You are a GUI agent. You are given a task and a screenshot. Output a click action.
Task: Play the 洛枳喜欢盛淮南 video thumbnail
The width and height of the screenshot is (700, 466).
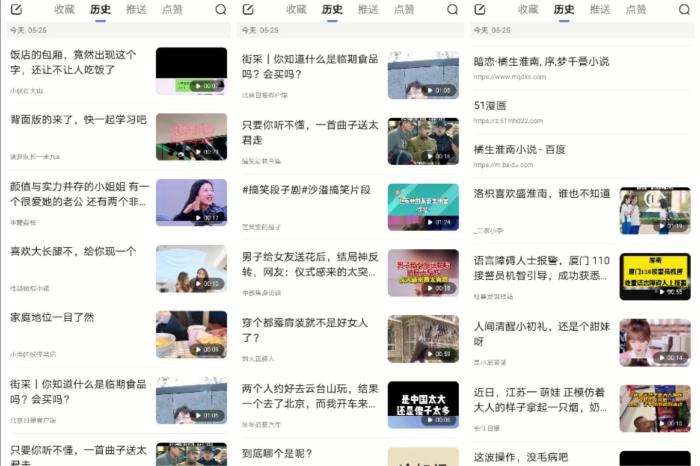pyautogui.click(x=655, y=210)
